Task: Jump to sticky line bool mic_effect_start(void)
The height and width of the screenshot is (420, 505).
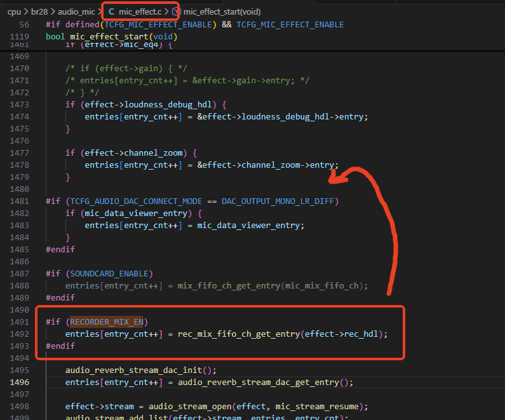Action: pos(111,36)
